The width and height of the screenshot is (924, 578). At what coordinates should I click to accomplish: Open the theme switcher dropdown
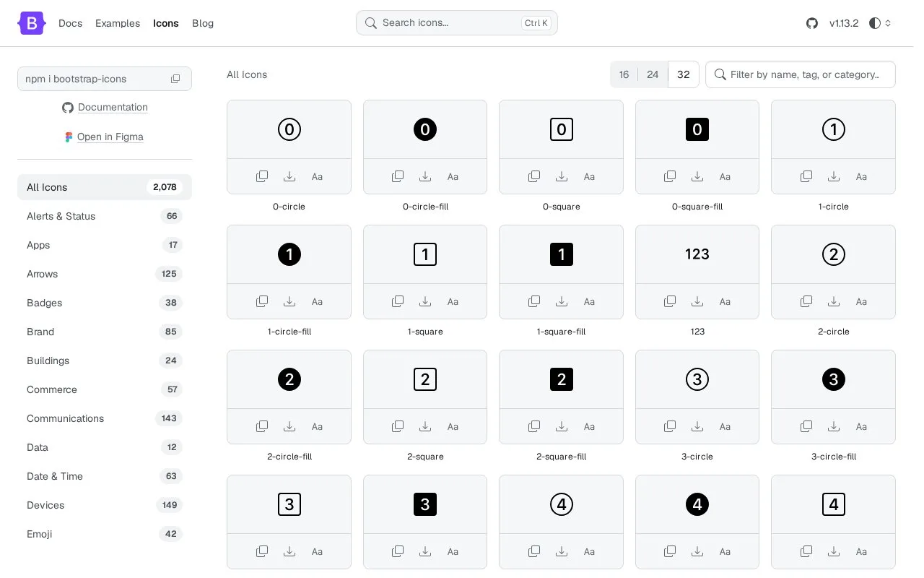tap(880, 23)
